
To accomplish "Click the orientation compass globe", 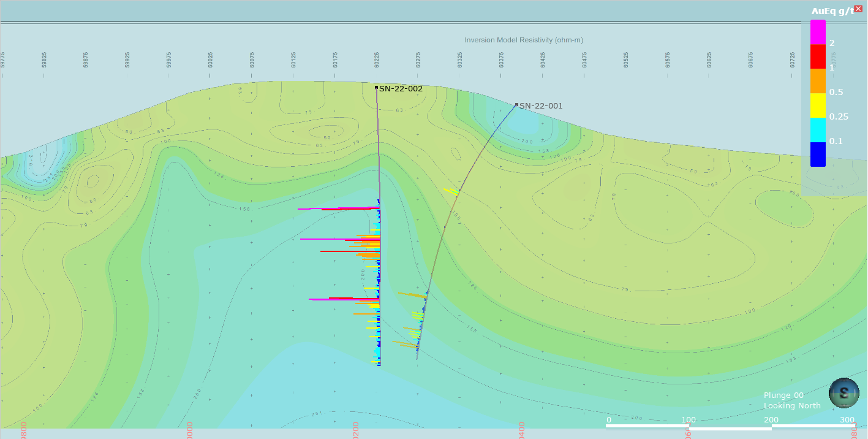I will [843, 393].
